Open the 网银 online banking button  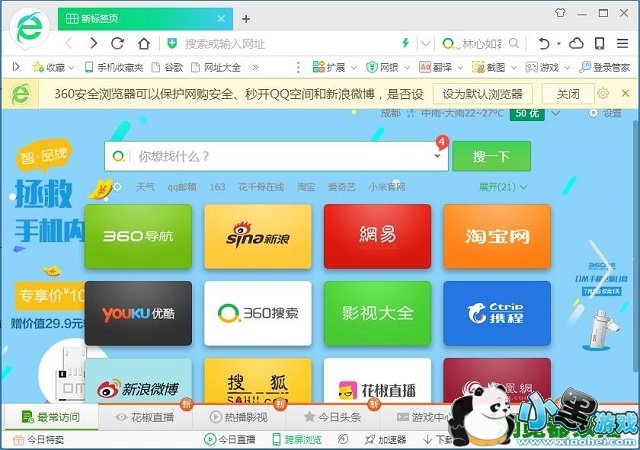pyautogui.click(x=382, y=67)
